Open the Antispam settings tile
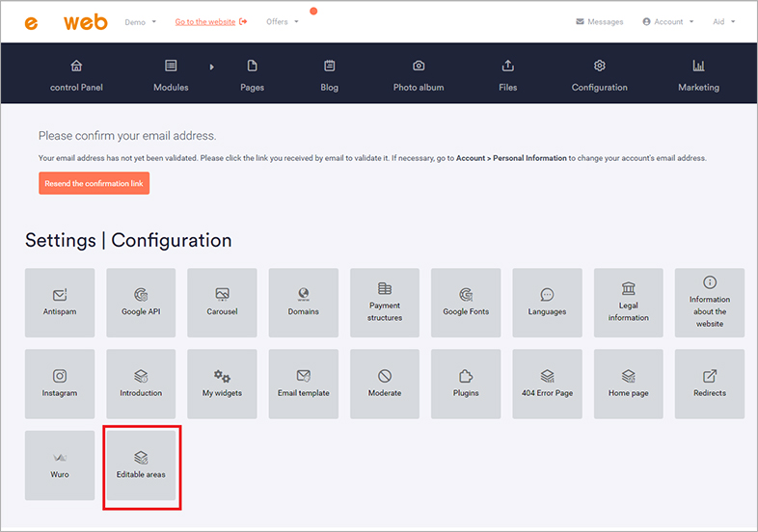The image size is (758, 532). pos(60,303)
